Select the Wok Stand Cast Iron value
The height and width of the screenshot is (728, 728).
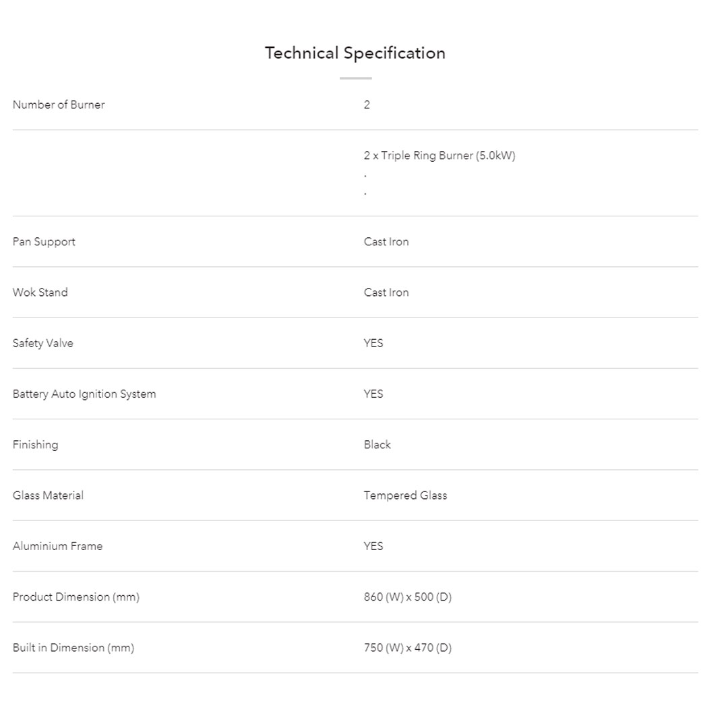pyautogui.click(x=386, y=293)
